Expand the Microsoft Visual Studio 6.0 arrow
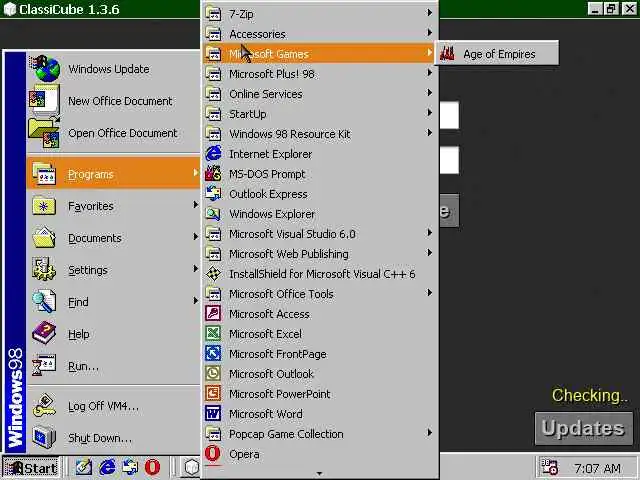Screen dimensions: 640x480 tap(429, 233)
